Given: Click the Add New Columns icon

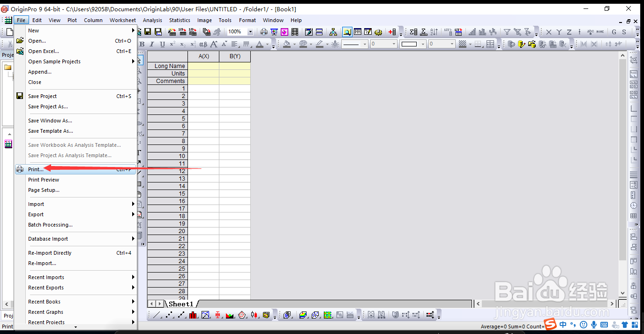Looking at the screenshot, I should click(392, 32).
